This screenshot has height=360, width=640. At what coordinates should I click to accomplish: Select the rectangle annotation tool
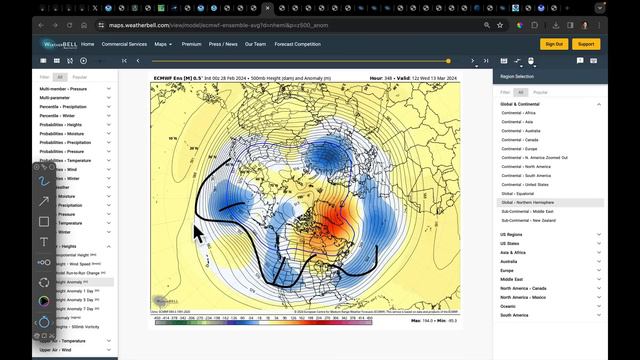(x=44, y=222)
